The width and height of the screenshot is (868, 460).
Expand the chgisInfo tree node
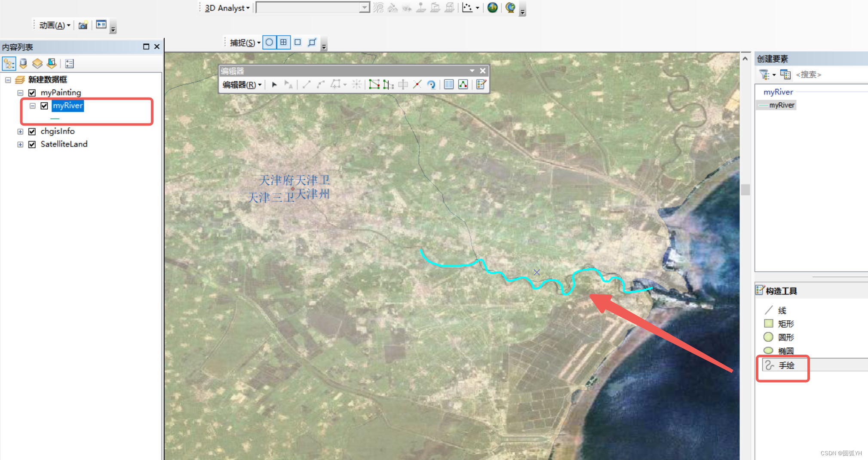point(20,132)
